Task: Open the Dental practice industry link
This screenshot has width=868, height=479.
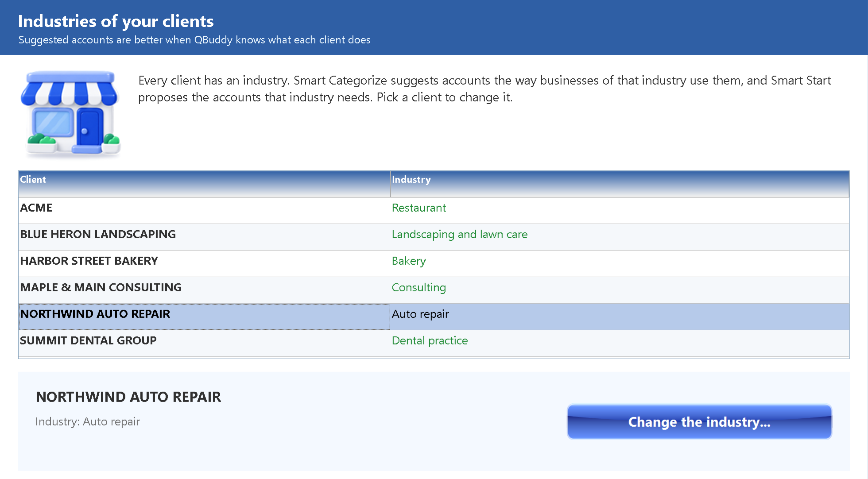Action: (430, 340)
